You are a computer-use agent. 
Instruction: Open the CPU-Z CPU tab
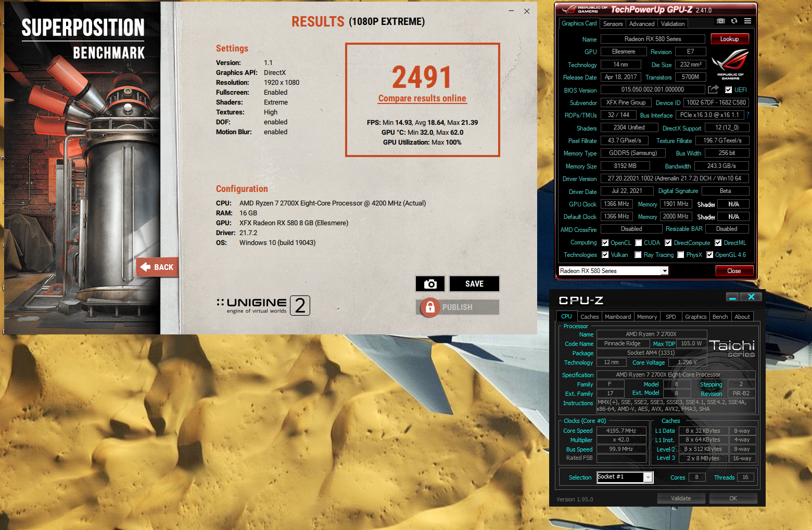pos(566,316)
